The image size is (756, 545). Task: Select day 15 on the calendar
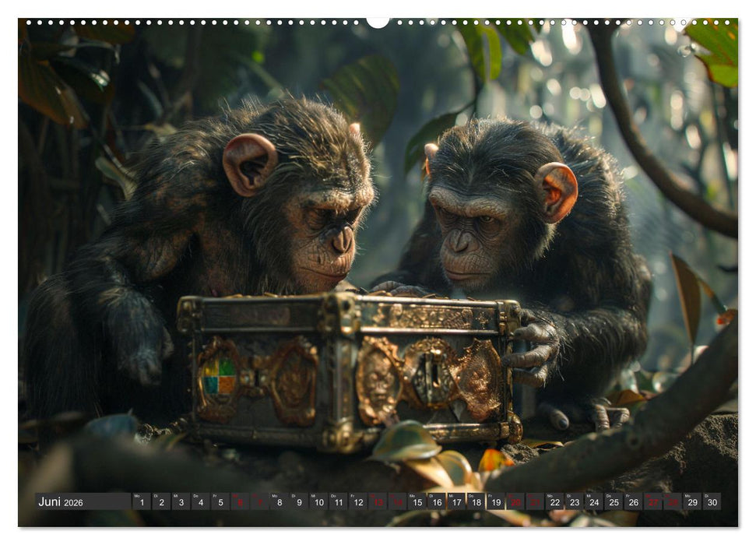point(417,502)
